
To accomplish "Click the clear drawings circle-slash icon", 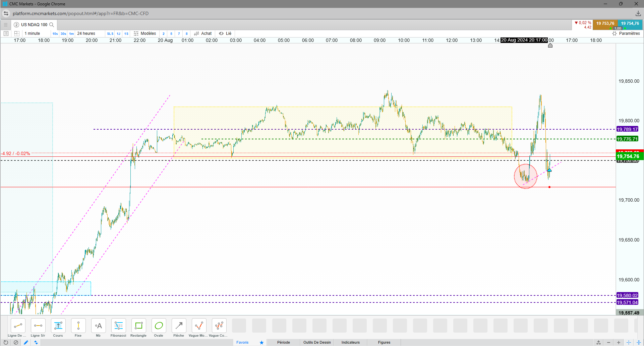I will [16, 342].
